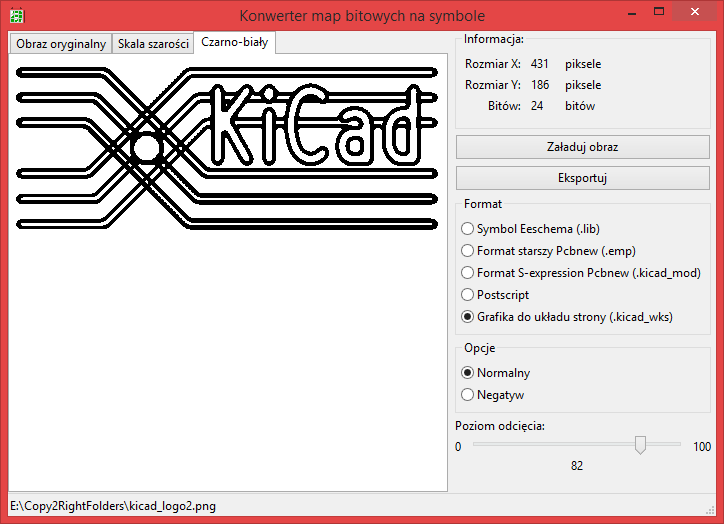Select Grafika do układu strony (.kicad_wks)

tap(567, 317)
